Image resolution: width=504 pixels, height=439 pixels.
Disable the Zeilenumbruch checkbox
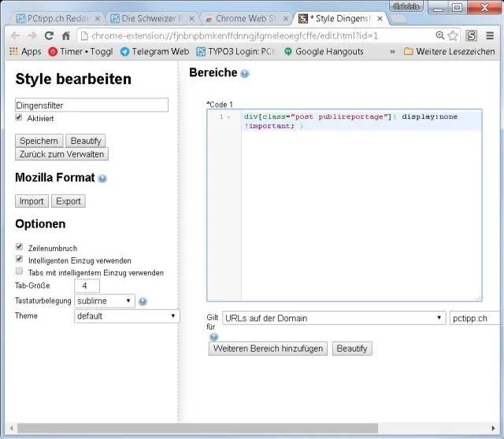pyautogui.click(x=20, y=247)
